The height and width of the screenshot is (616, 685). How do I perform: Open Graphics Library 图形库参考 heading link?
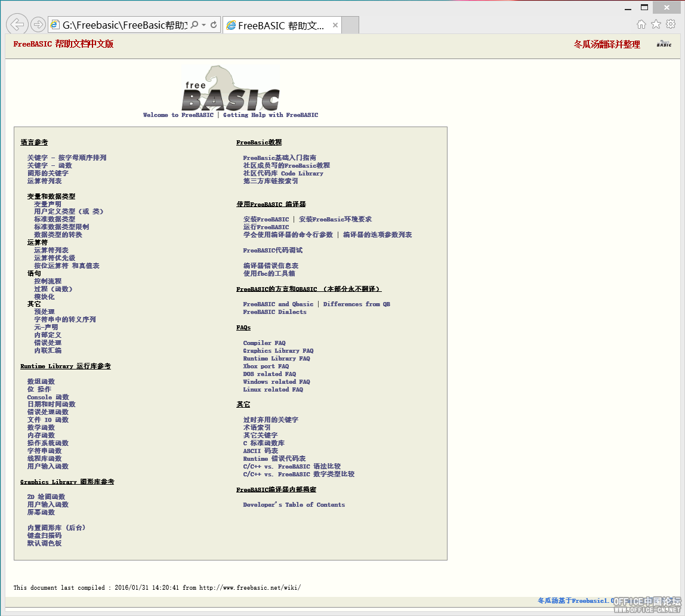tap(67, 482)
